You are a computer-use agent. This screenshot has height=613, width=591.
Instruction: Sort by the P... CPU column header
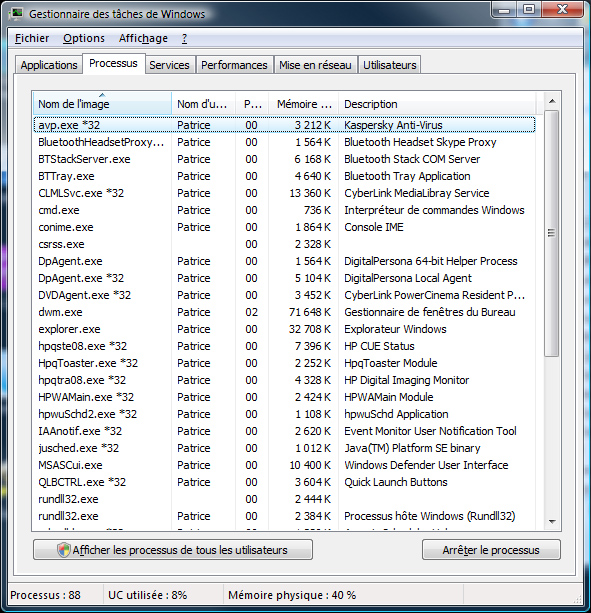coord(252,104)
